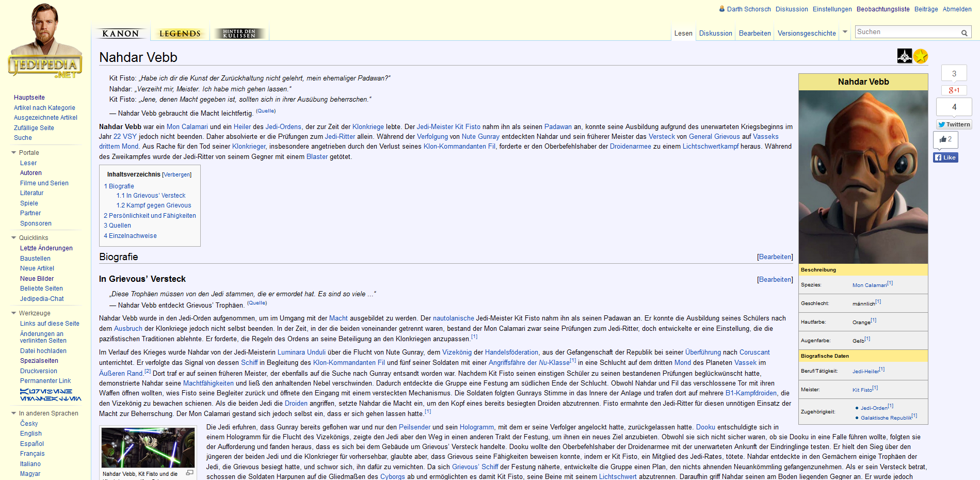Edit the In Grievous' Versteck section
This screenshot has height=480, width=980.
(775, 280)
